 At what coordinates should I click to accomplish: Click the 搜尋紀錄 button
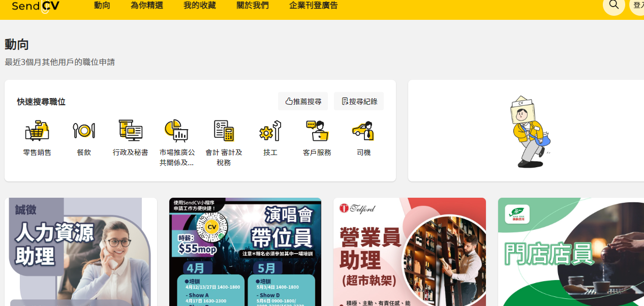point(359,101)
